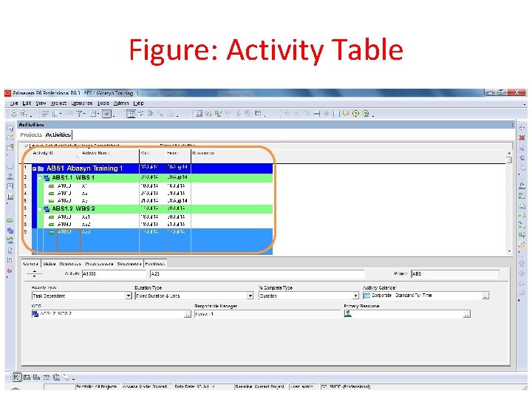Viewport: 532px width, 399px height.
Task: Open the Edit menu
Action: [27, 103]
